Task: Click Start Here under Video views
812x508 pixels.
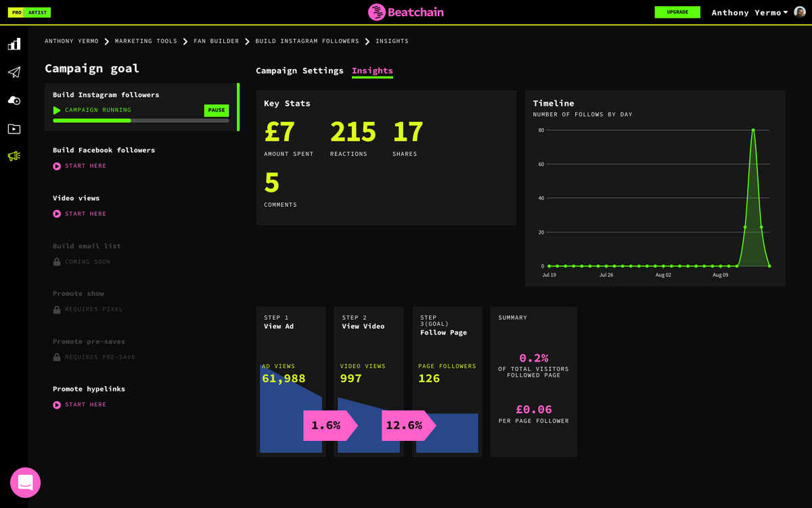Action: click(x=86, y=214)
